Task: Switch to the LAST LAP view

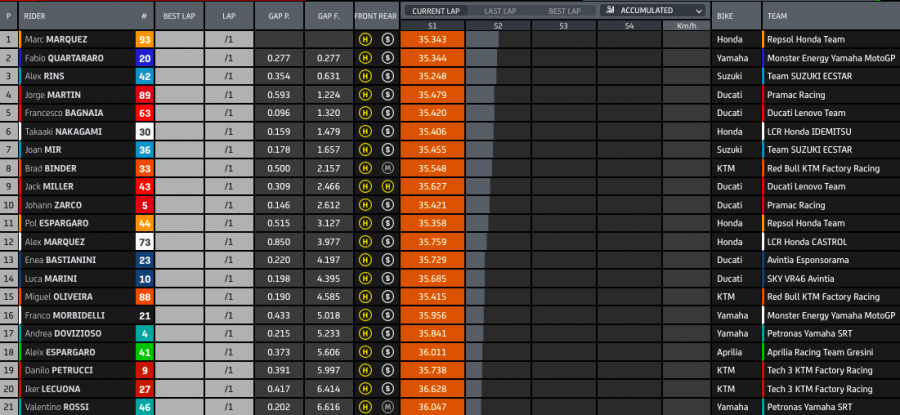Action: click(x=497, y=10)
